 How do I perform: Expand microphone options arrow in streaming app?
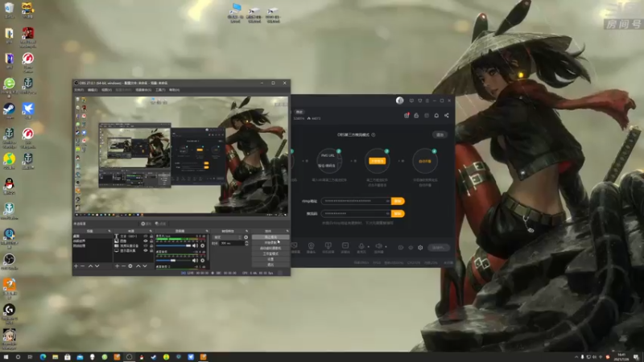(369, 247)
